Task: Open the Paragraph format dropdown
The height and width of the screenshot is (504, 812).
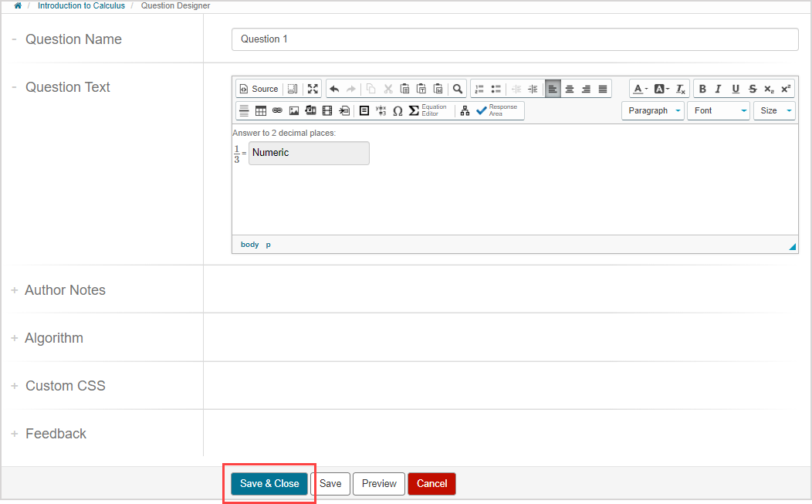Action: click(652, 110)
